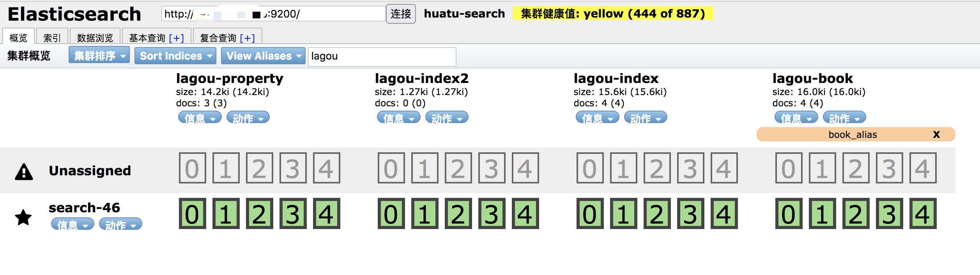Click the lagou-property index title
980x275 pixels.
(x=230, y=79)
